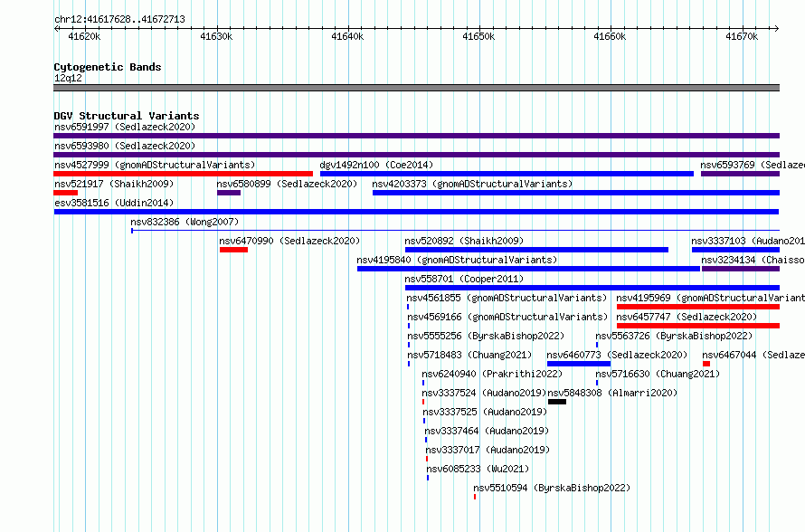Viewport: 805px width, 532px height.
Task: Open the nsv3337525 (Audano2019) label
Action: (x=485, y=412)
